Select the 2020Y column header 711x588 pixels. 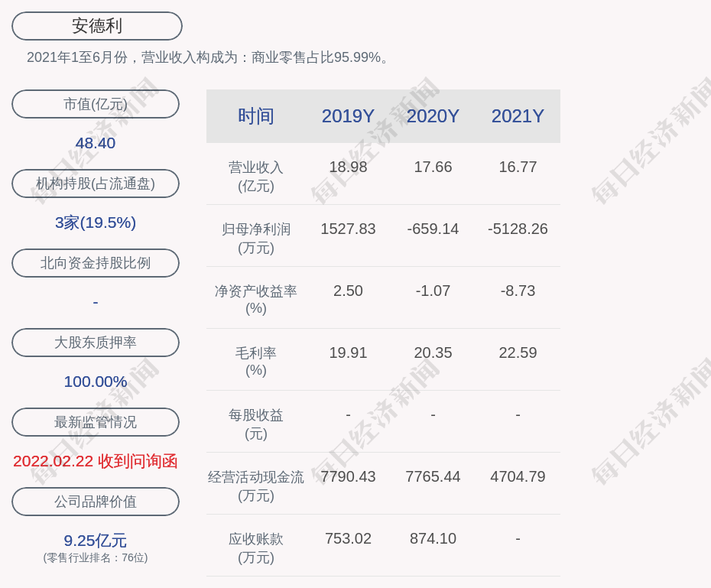coord(433,116)
